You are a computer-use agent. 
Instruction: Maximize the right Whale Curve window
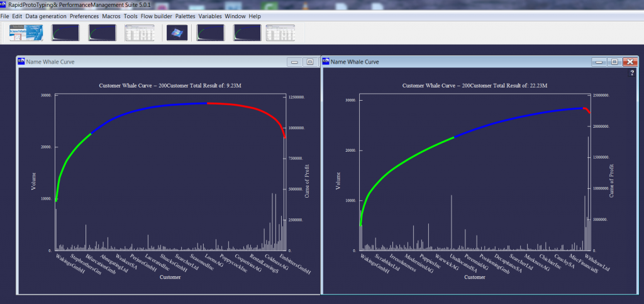pos(614,62)
